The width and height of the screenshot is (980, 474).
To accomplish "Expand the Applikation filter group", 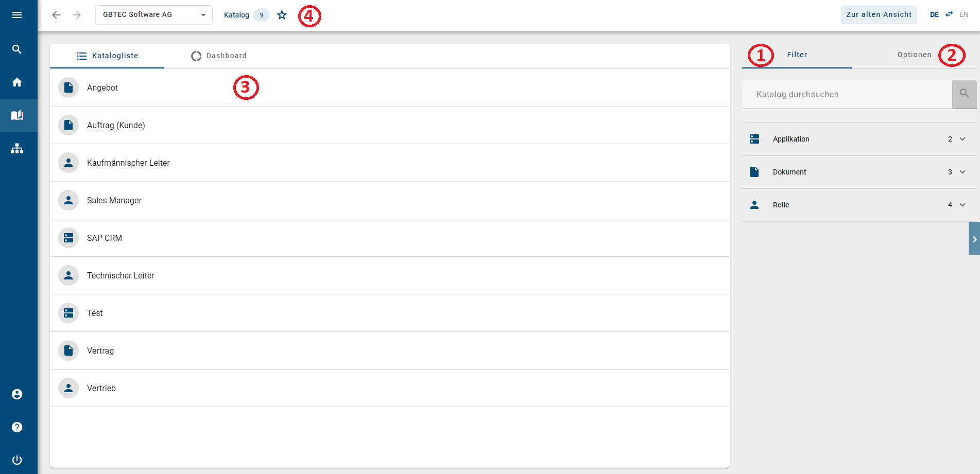I will point(962,139).
